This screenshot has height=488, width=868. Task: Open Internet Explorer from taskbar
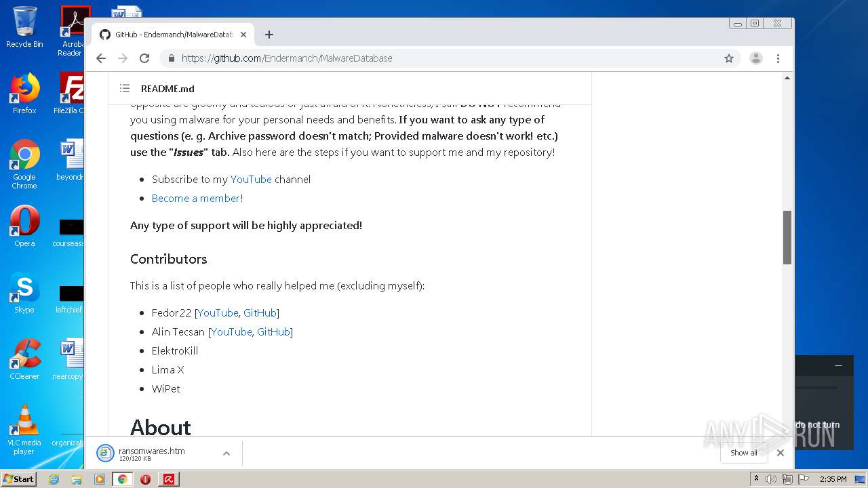click(x=54, y=479)
